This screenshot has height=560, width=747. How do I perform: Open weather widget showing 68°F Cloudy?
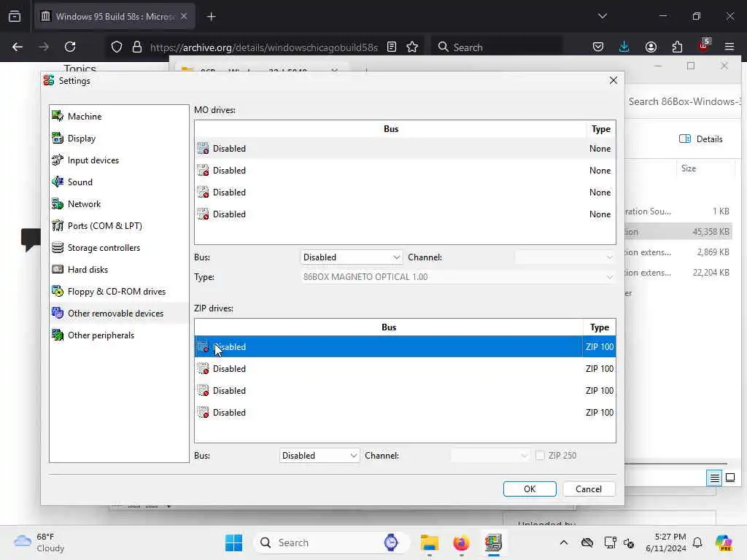coord(39,542)
